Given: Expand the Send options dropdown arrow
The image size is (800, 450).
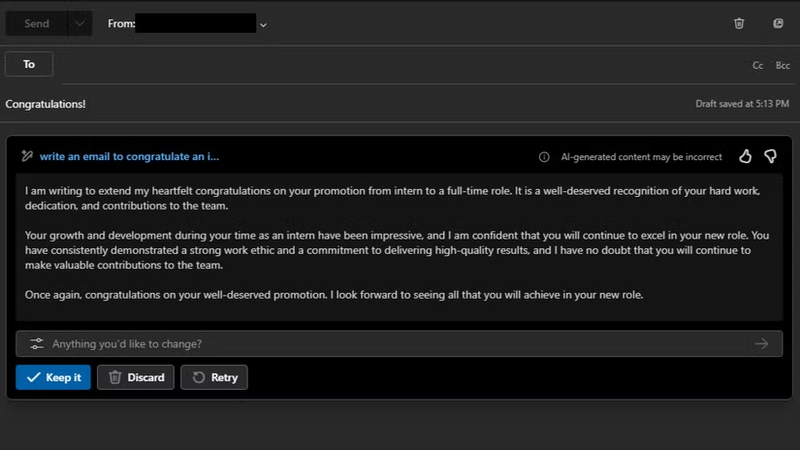Looking at the screenshot, I should 80,23.
